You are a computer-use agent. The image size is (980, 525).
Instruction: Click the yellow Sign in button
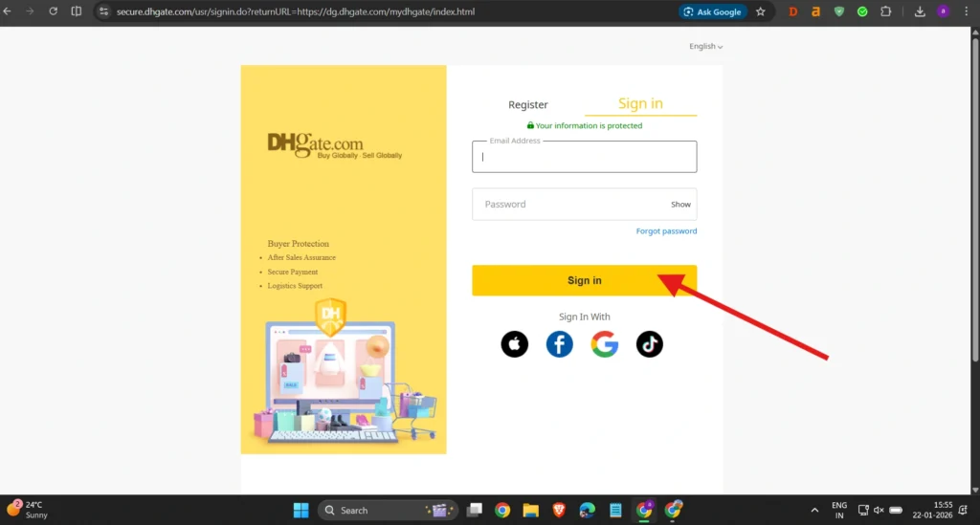[585, 280]
